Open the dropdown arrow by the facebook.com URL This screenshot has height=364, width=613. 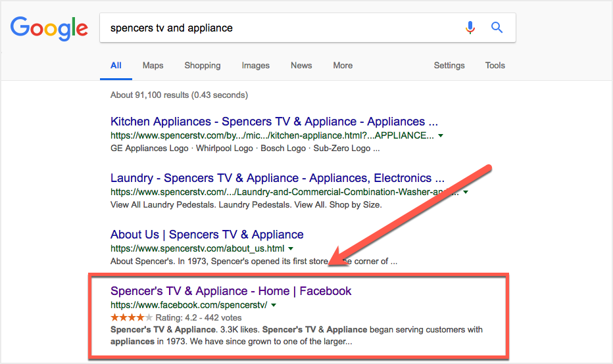tap(274, 306)
